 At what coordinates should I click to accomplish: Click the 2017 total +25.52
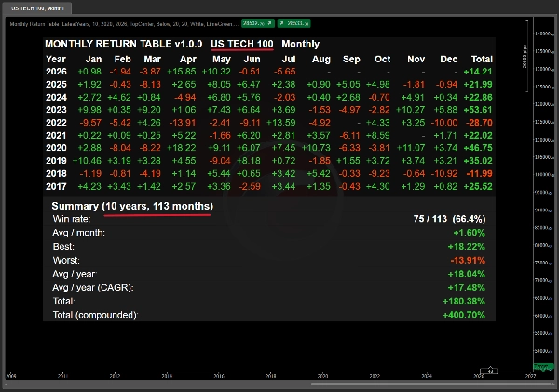(478, 186)
